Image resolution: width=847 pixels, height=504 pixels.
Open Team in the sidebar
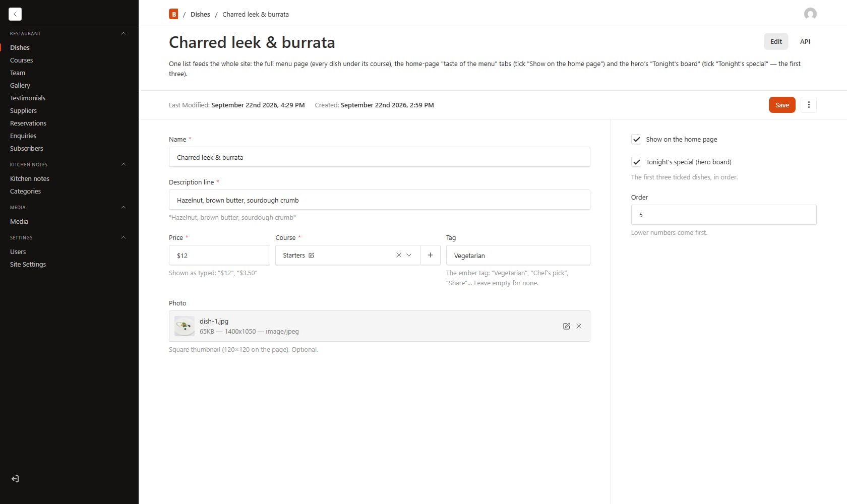pyautogui.click(x=18, y=73)
